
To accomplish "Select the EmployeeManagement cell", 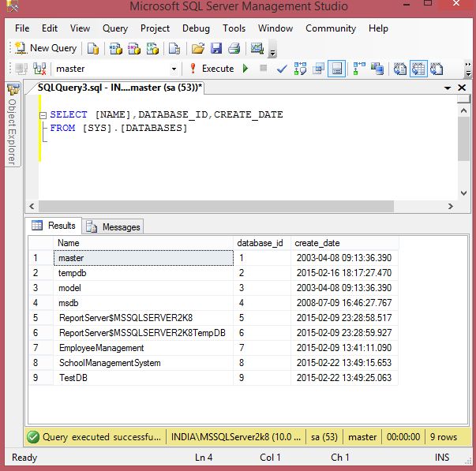I will click(x=144, y=348).
